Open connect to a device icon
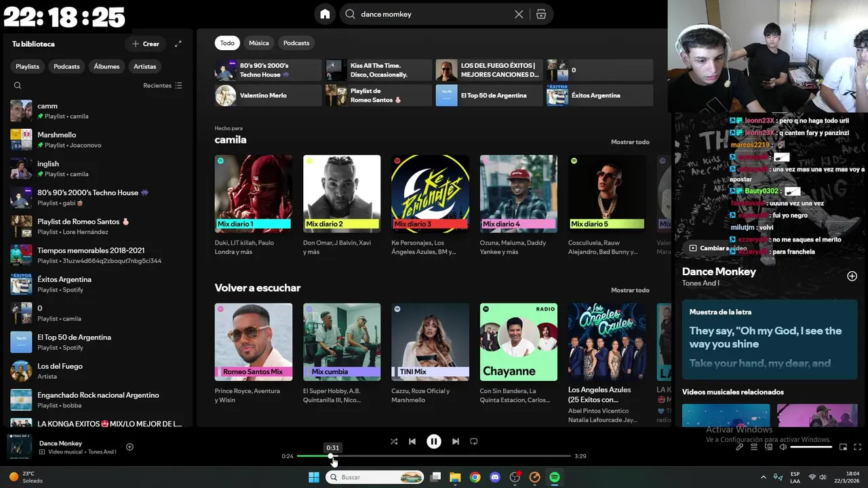868x488 pixels. pos(769,447)
